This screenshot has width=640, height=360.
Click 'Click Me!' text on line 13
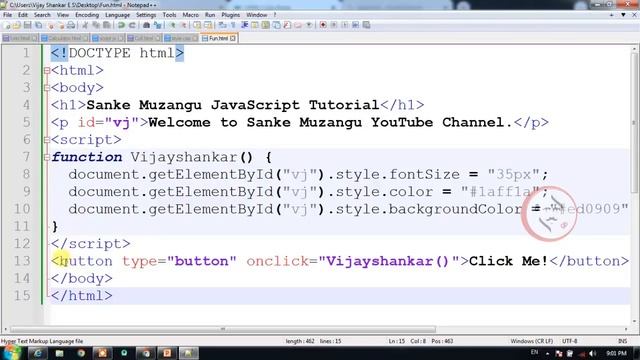click(508, 261)
